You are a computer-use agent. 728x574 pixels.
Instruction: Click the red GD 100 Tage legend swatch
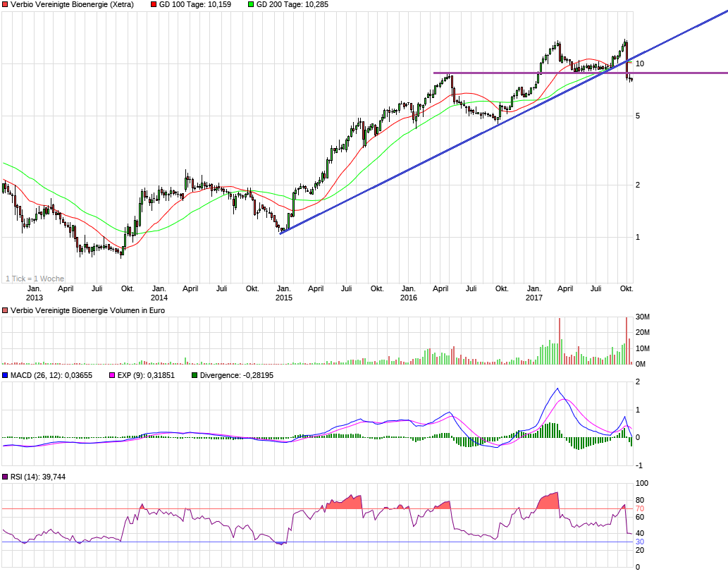pyautogui.click(x=154, y=5)
